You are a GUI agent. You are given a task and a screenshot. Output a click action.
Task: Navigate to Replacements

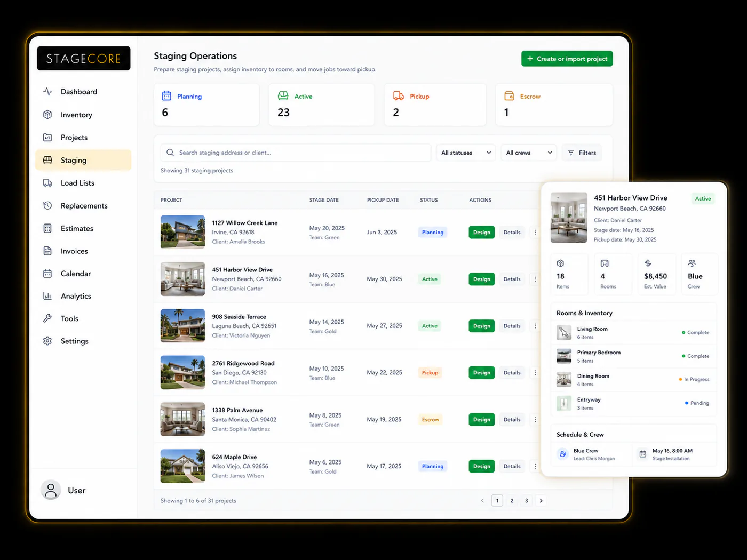[x=83, y=206]
